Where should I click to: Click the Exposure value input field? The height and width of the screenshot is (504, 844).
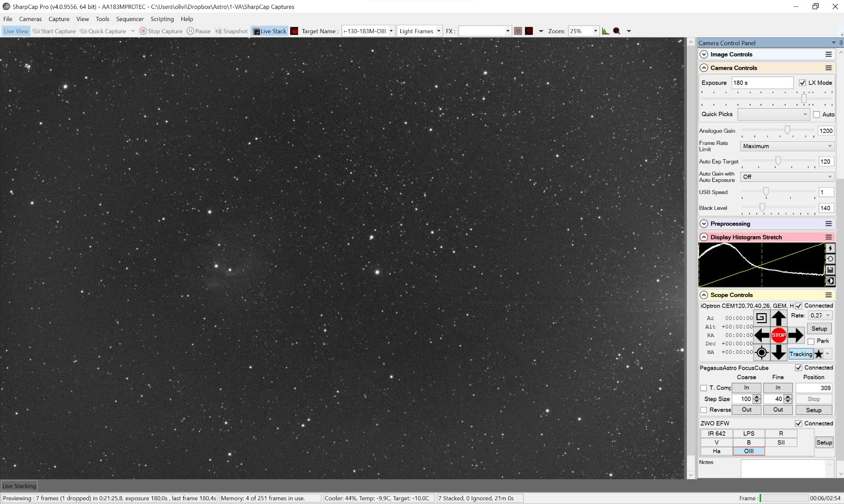point(762,83)
